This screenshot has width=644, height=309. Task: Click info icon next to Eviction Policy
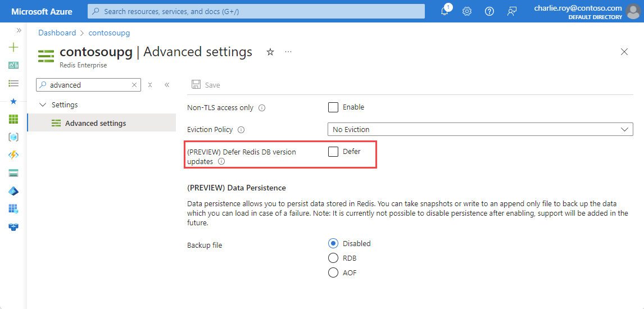(241, 130)
